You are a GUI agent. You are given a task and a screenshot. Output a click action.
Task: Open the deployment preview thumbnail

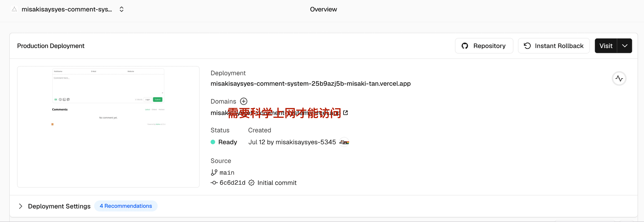(108, 127)
